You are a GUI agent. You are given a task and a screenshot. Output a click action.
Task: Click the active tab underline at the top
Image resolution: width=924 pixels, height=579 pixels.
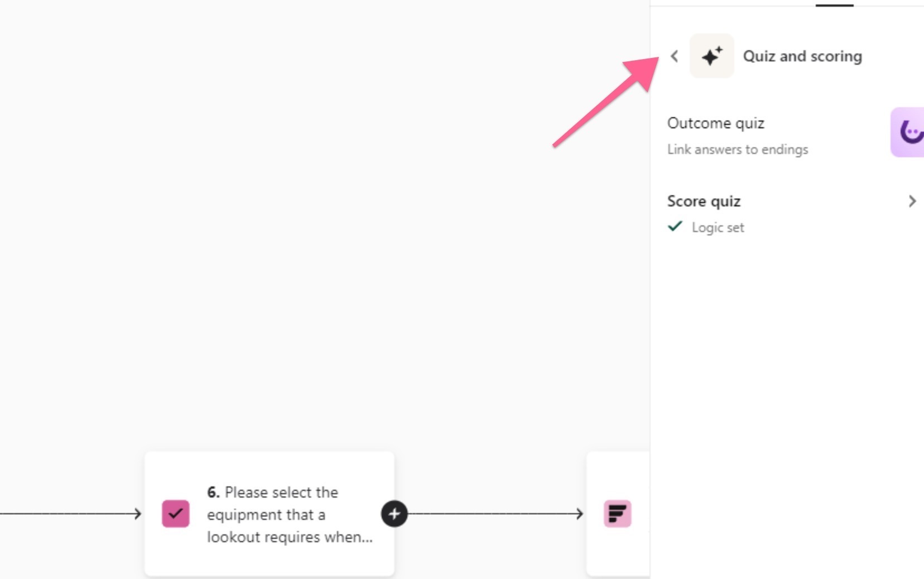[x=835, y=5]
